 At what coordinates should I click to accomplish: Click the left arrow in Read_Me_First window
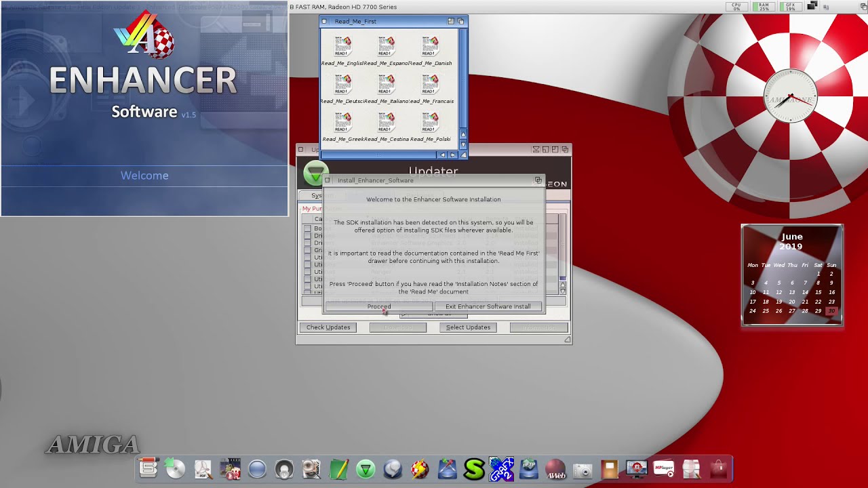coord(443,155)
